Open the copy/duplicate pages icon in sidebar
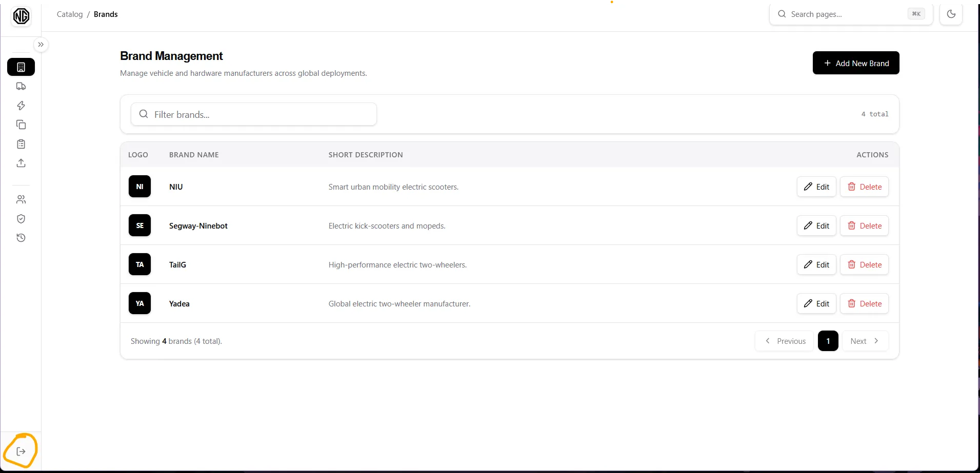Image resolution: width=980 pixels, height=473 pixels. pos(21,125)
